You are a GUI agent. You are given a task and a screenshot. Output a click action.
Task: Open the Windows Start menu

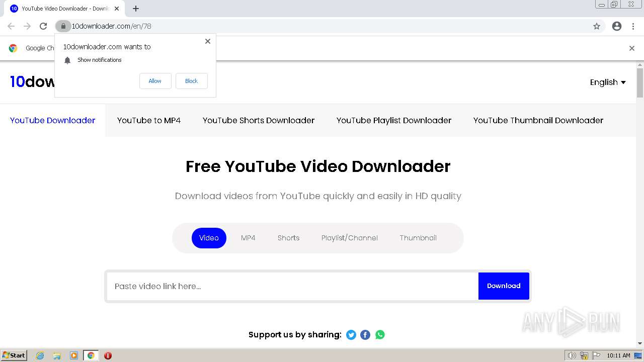pyautogui.click(x=14, y=355)
